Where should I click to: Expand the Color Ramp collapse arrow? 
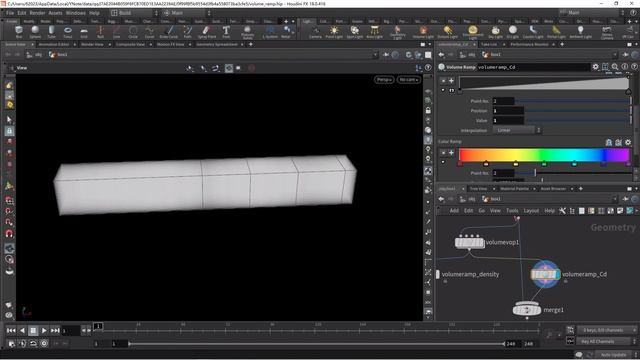click(x=443, y=162)
